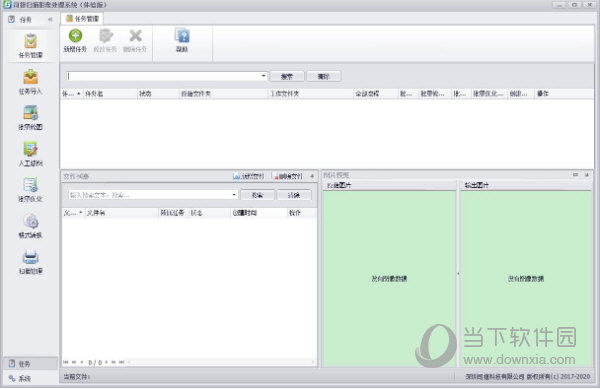Click the pin icon on image preview panel
Image resolution: width=600 pixels, height=389 pixels.
[x=587, y=175]
